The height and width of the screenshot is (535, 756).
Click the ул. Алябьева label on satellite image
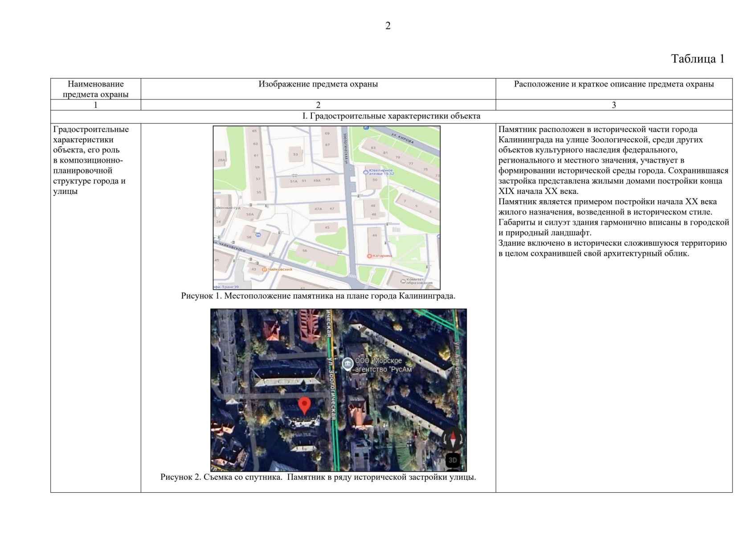[457, 363]
